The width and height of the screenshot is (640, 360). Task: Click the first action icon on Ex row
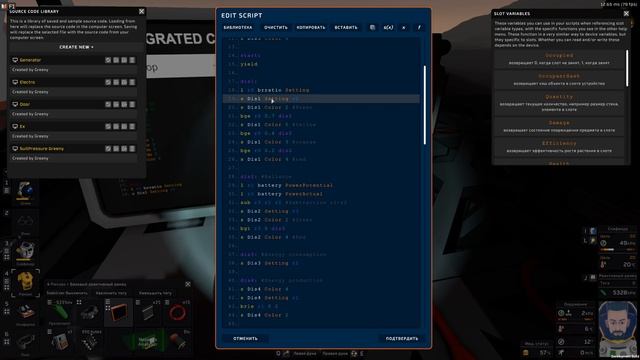pyautogui.click(x=108, y=127)
